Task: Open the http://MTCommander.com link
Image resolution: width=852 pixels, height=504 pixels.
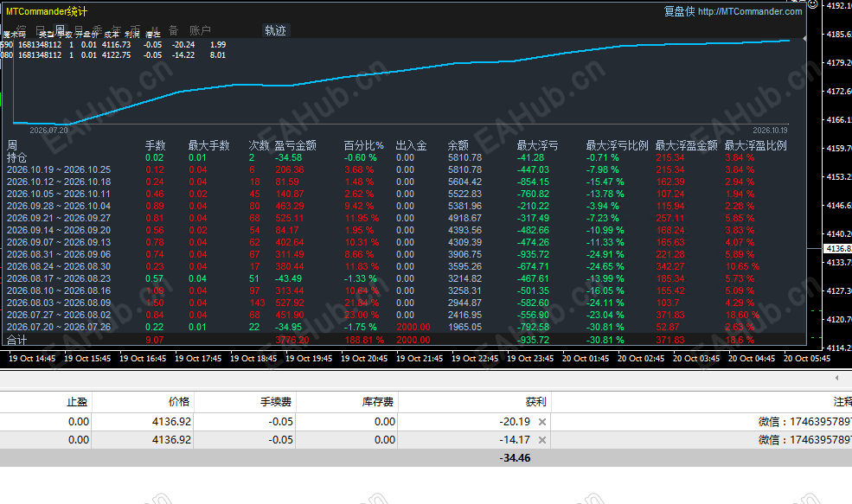Action: (x=750, y=11)
